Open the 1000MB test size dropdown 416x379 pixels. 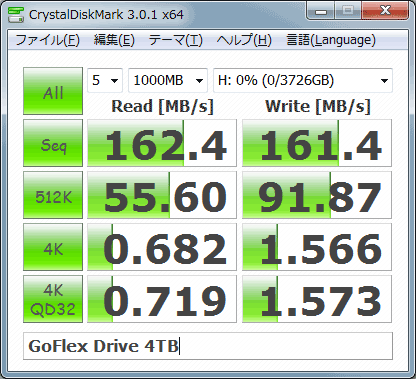pos(168,80)
